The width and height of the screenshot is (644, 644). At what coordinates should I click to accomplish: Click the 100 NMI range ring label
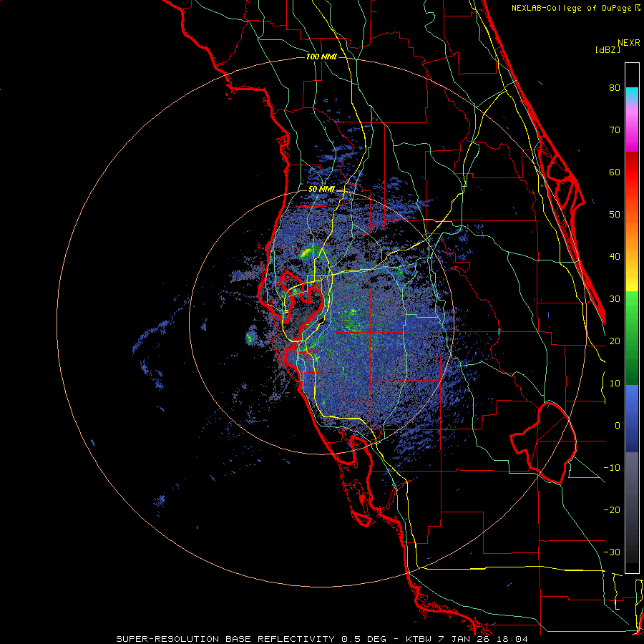(321, 57)
